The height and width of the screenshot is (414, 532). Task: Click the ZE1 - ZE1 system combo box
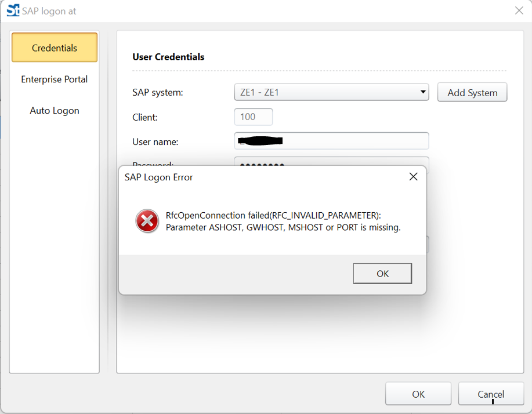coord(325,92)
